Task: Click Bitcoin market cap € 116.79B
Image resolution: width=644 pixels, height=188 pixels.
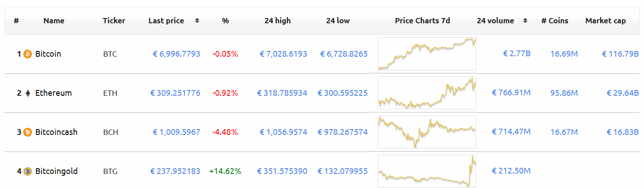Action: [620, 54]
